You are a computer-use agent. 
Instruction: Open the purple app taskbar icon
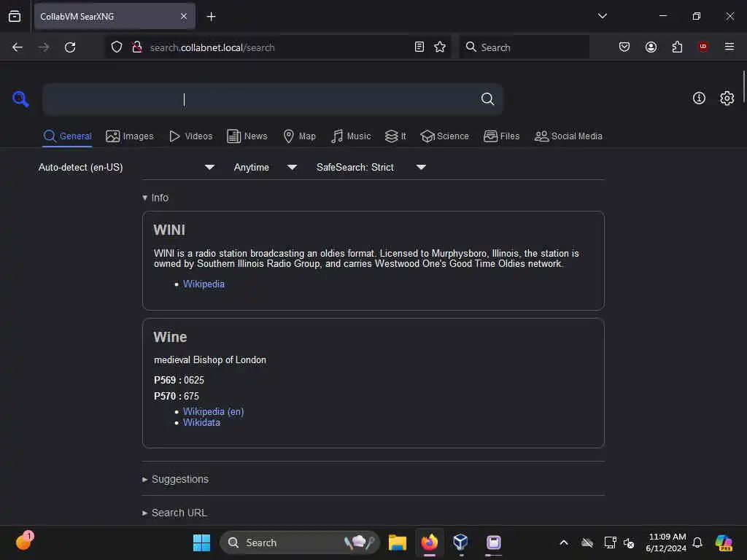494,542
